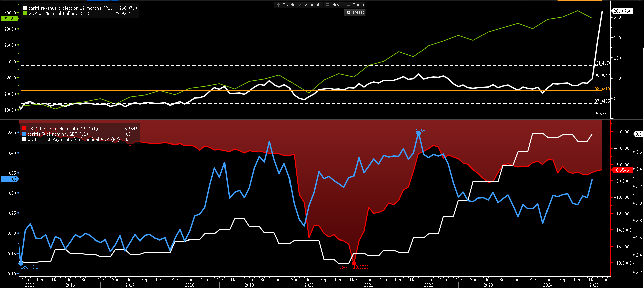Click red swatch for US Deficit series
The height and width of the screenshot is (288, 644).
(x=24, y=129)
